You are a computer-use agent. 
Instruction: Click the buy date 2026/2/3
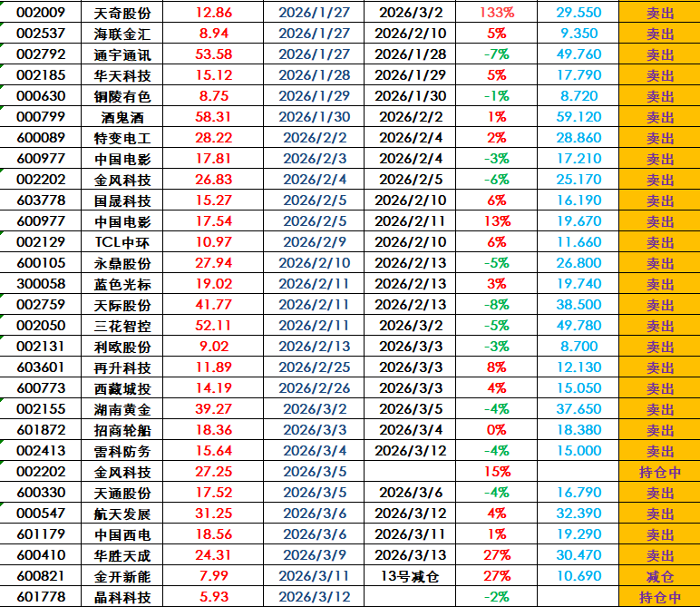(x=315, y=159)
